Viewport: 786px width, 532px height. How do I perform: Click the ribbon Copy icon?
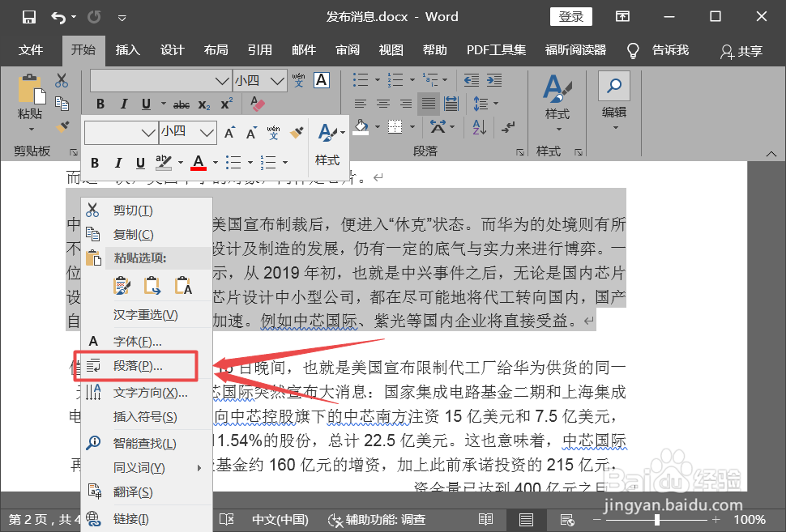pos(62,104)
